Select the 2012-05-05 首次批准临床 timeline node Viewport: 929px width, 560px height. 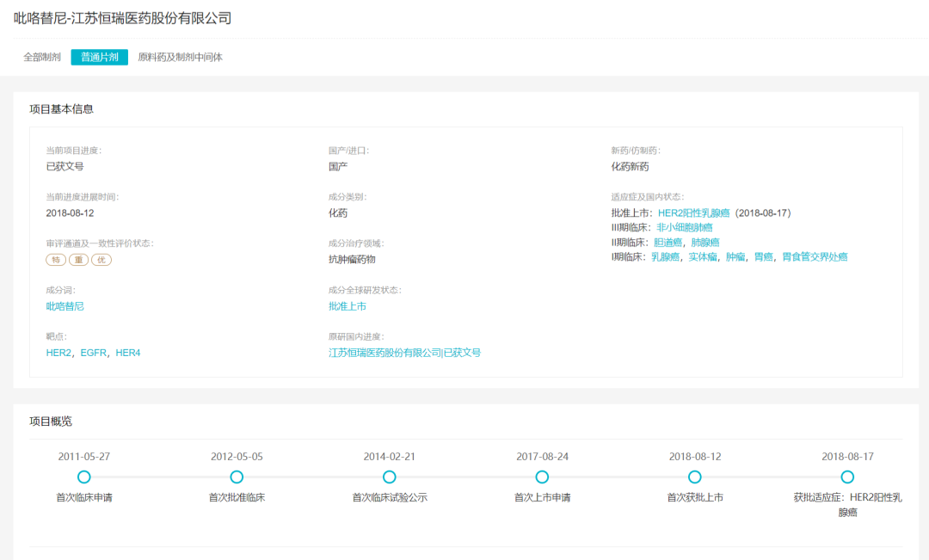pyautogui.click(x=237, y=477)
